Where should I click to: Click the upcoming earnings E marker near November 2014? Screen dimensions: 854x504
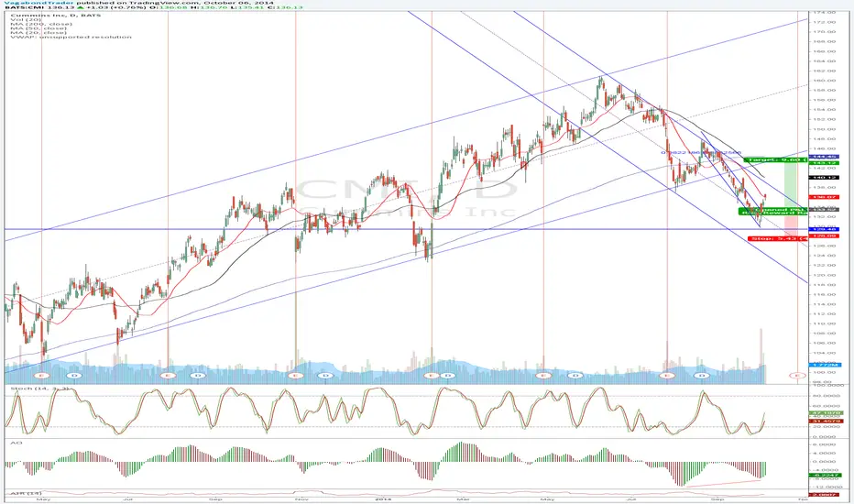797,376
